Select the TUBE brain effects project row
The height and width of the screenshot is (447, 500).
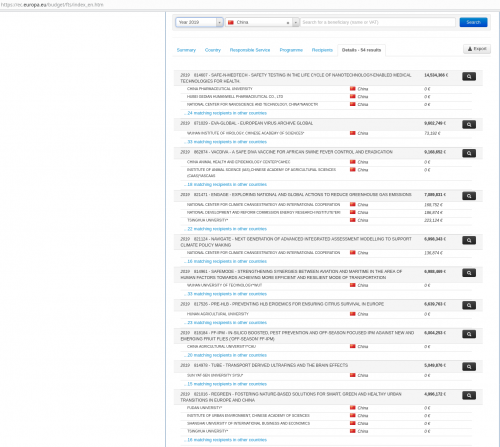(328, 366)
